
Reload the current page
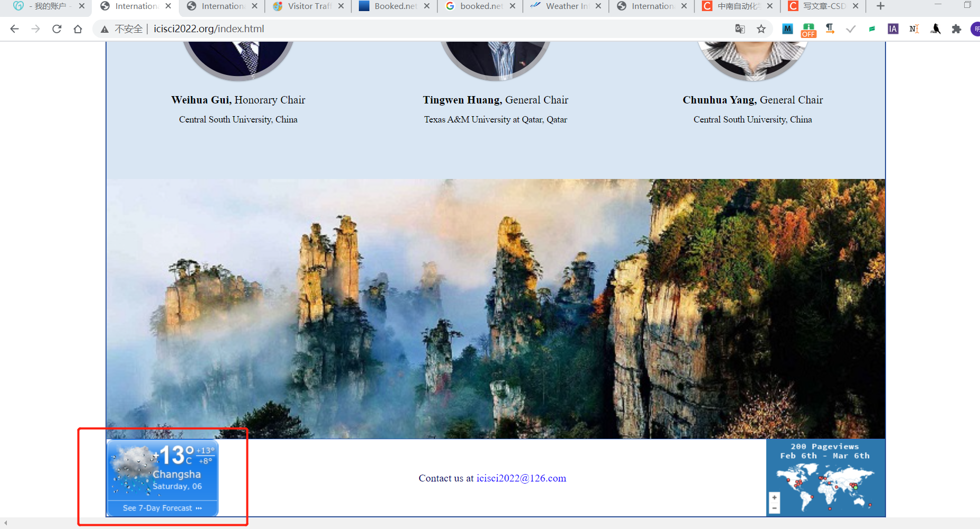click(56, 29)
